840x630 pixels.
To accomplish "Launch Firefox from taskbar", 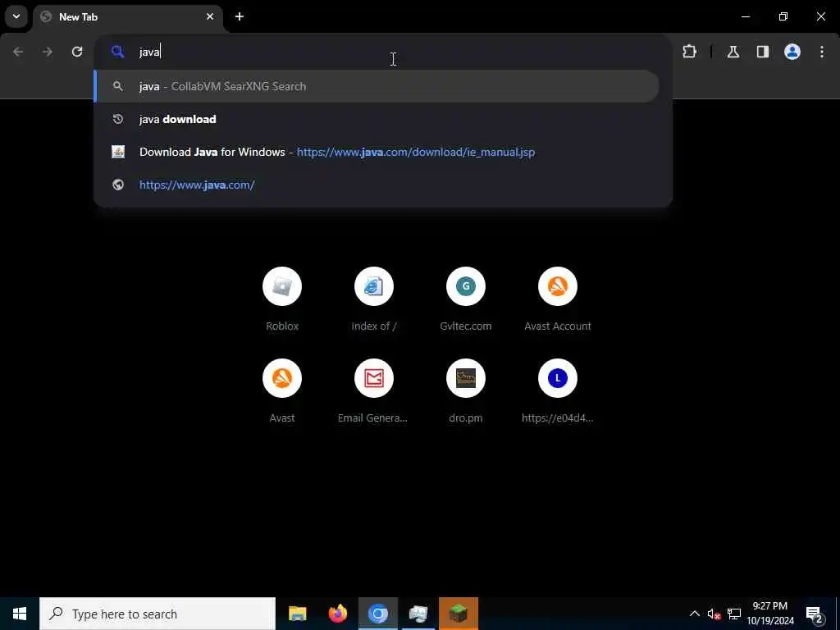I will 337,614.
